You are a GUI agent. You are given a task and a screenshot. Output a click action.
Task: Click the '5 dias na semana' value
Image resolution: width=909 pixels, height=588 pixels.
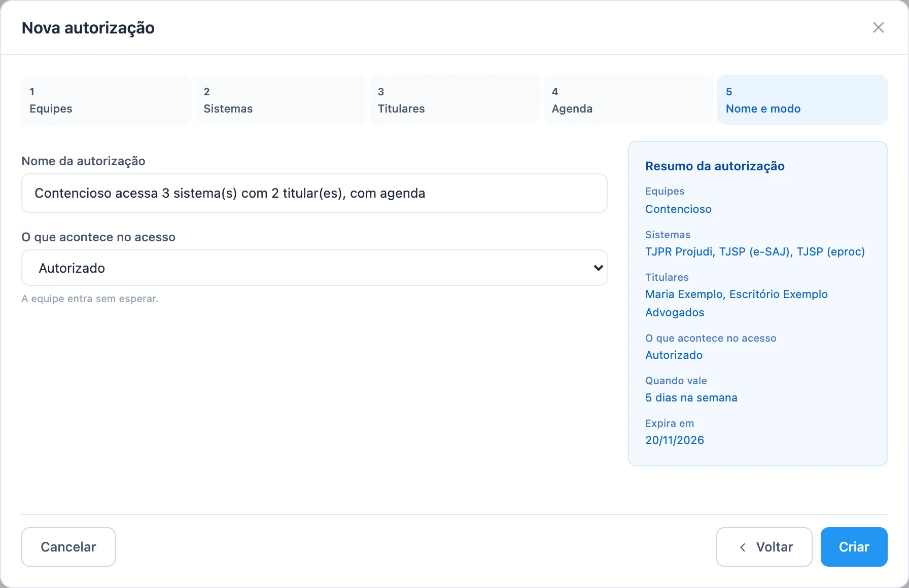(691, 397)
